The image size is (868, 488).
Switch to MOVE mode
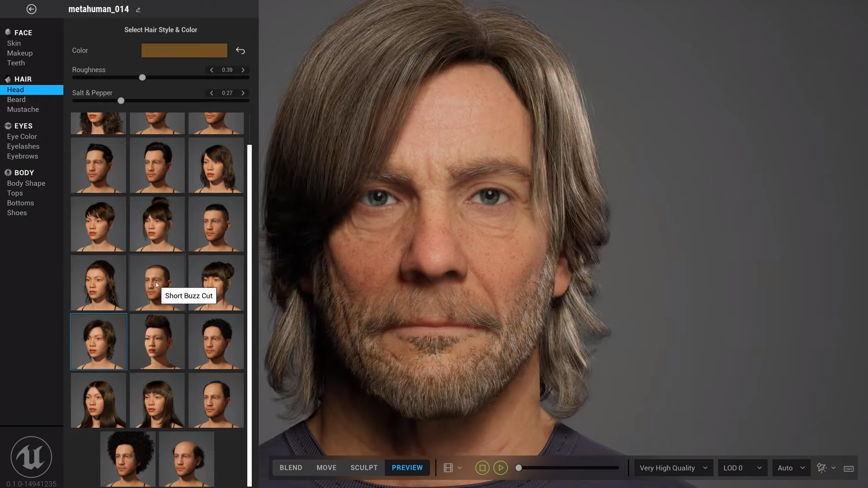pyautogui.click(x=326, y=468)
